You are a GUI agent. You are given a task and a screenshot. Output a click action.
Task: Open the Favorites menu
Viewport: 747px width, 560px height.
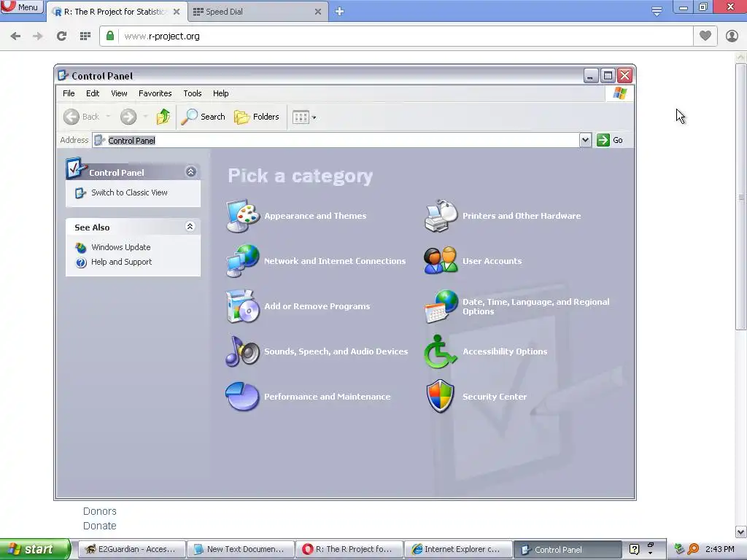point(155,93)
